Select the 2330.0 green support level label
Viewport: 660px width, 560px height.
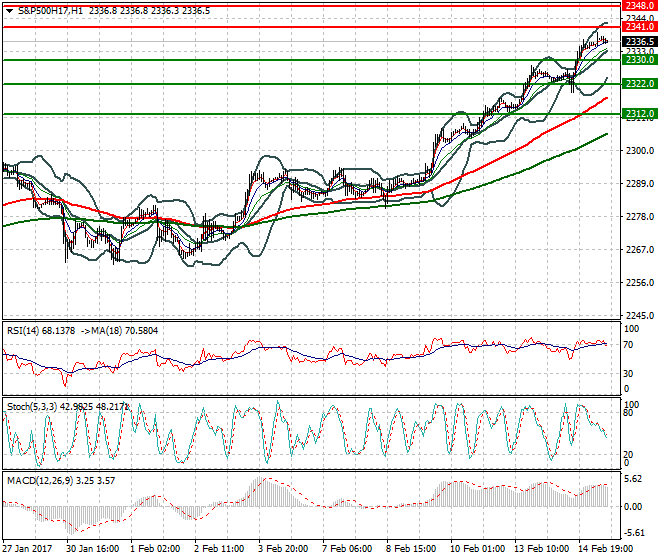(x=640, y=60)
